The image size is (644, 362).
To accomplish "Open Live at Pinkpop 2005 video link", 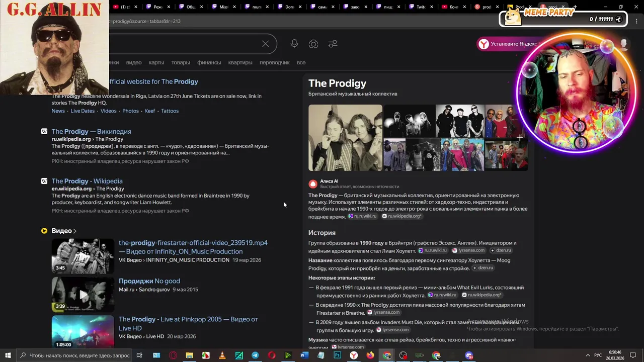I will pyautogui.click(x=188, y=323).
